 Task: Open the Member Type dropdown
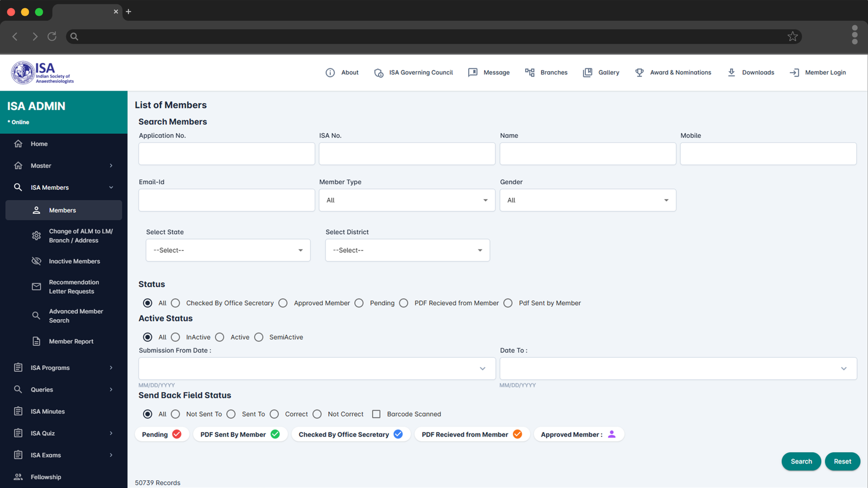(x=407, y=200)
